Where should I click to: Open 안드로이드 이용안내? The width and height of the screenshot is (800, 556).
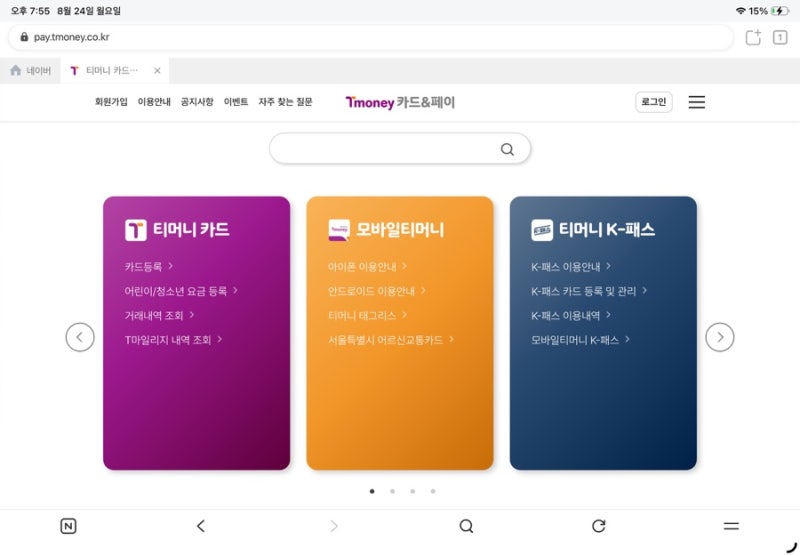(377, 291)
